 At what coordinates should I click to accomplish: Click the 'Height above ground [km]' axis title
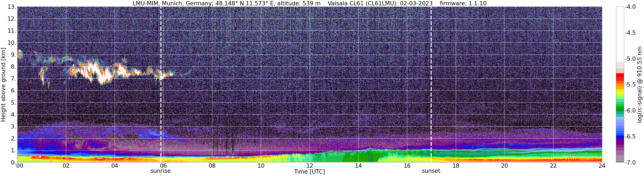tap(3, 85)
